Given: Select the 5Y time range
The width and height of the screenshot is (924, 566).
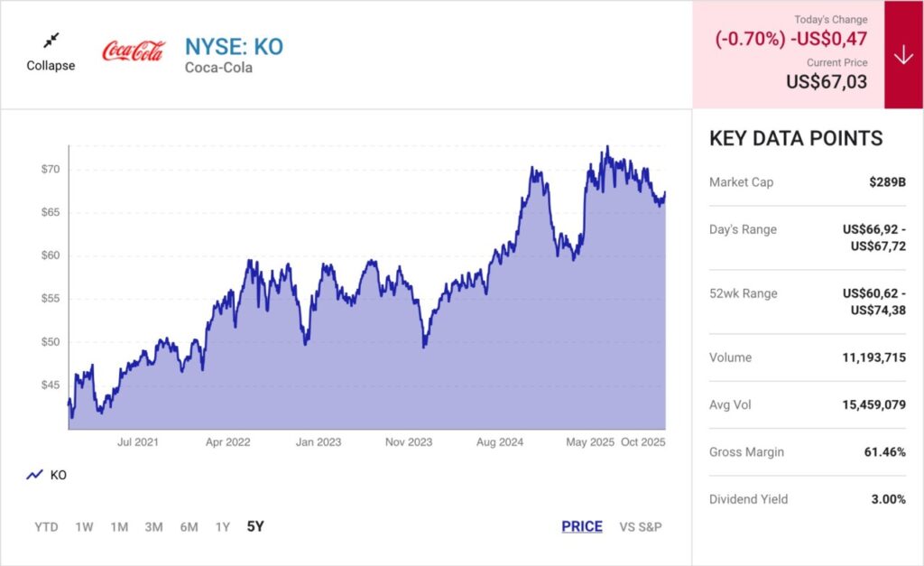Looking at the screenshot, I should point(255,526).
